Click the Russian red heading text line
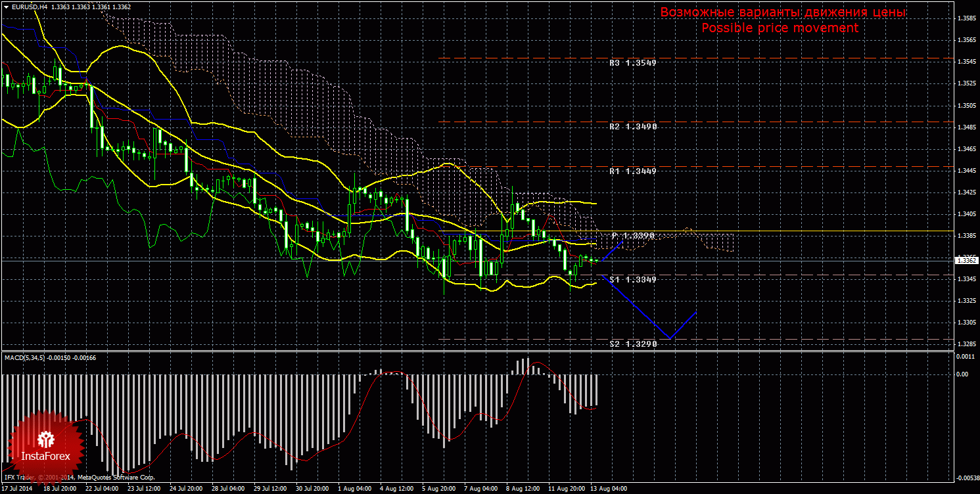 click(x=783, y=12)
